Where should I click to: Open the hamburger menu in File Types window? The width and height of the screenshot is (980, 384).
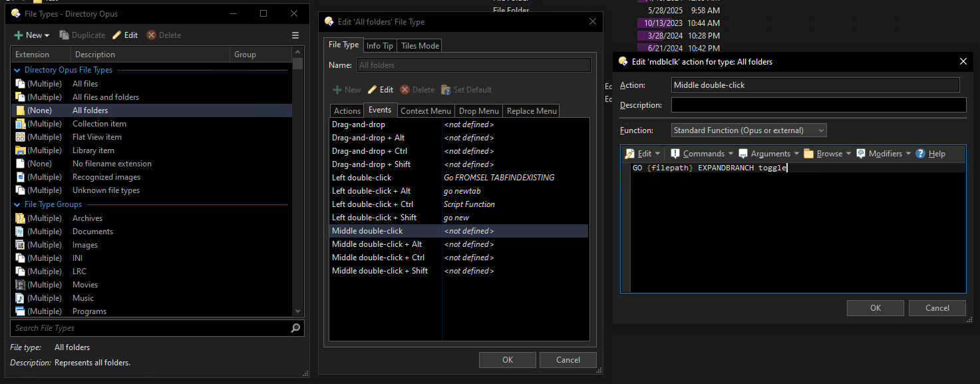point(295,35)
